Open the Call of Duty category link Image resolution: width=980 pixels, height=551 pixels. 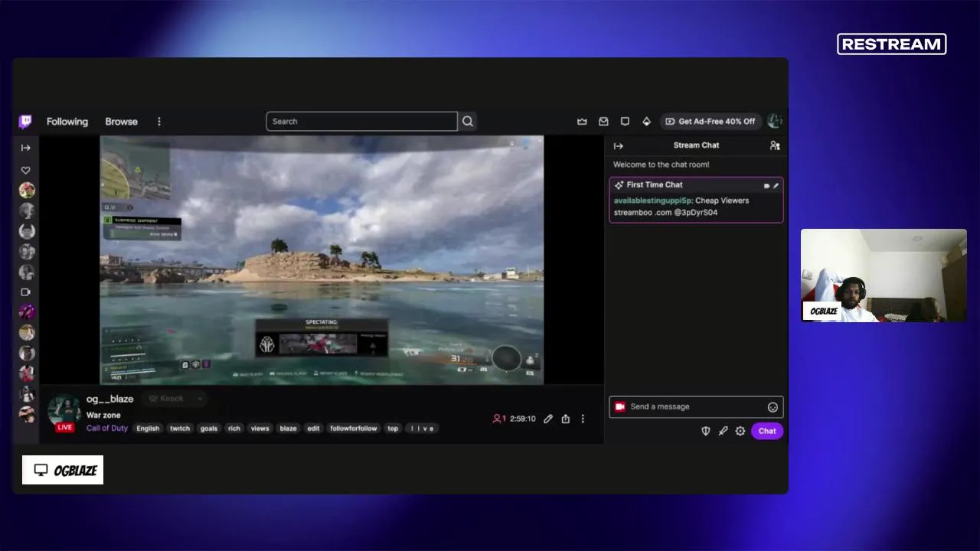pos(107,428)
